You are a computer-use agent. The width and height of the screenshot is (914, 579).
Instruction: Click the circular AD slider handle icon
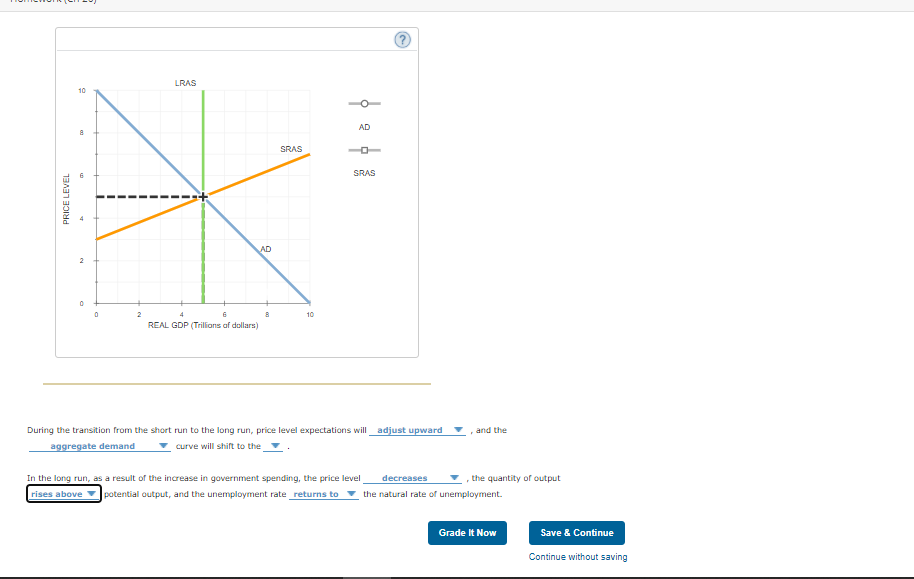[363, 103]
